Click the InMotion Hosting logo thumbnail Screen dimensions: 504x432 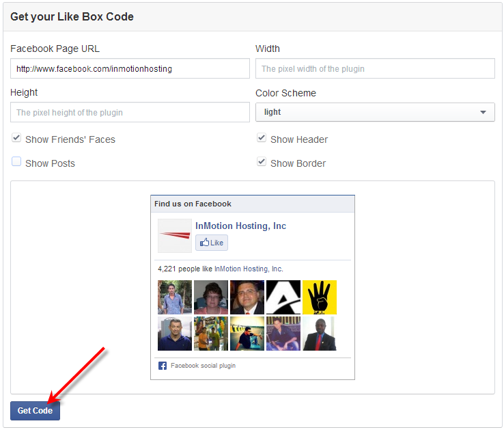pyautogui.click(x=175, y=236)
